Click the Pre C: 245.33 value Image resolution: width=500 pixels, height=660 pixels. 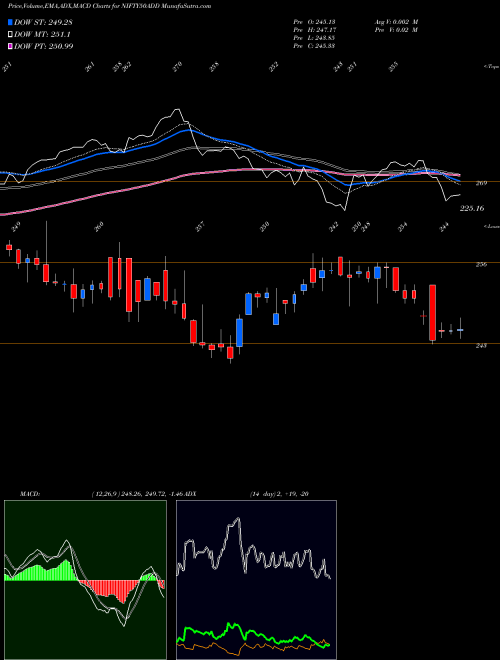pos(314,46)
